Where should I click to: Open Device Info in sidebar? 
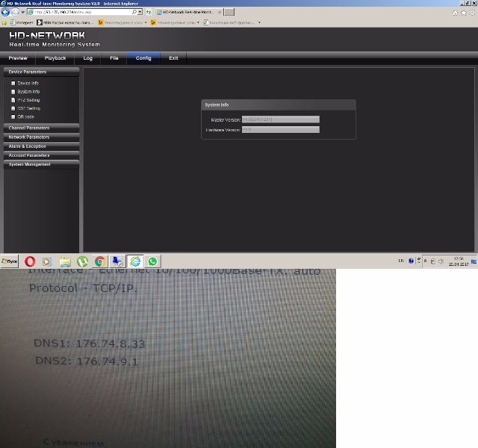(x=25, y=83)
